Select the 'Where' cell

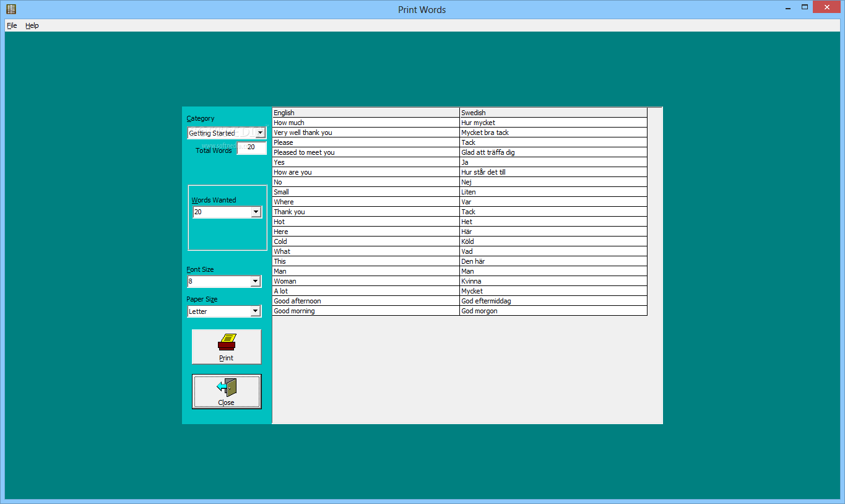pyautogui.click(x=366, y=202)
